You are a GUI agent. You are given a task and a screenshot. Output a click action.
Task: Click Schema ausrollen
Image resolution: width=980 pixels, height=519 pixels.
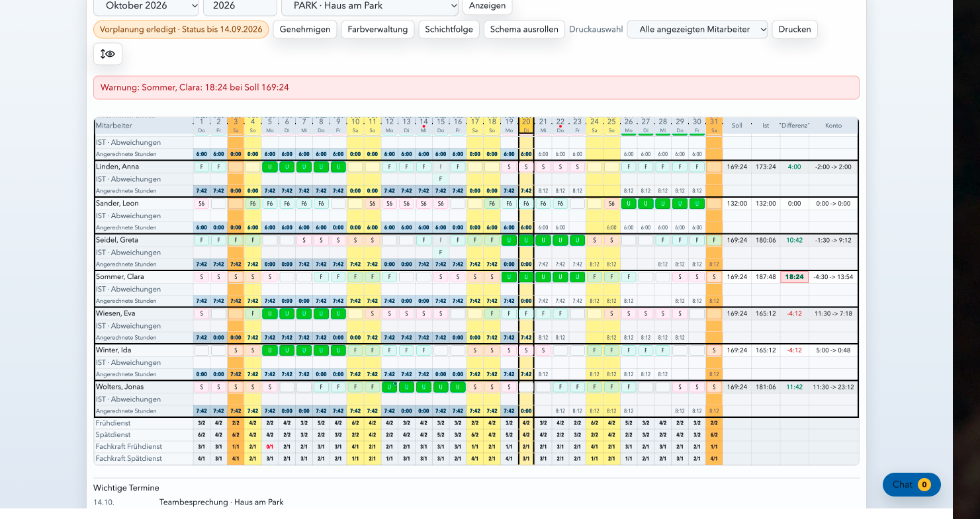click(x=524, y=29)
